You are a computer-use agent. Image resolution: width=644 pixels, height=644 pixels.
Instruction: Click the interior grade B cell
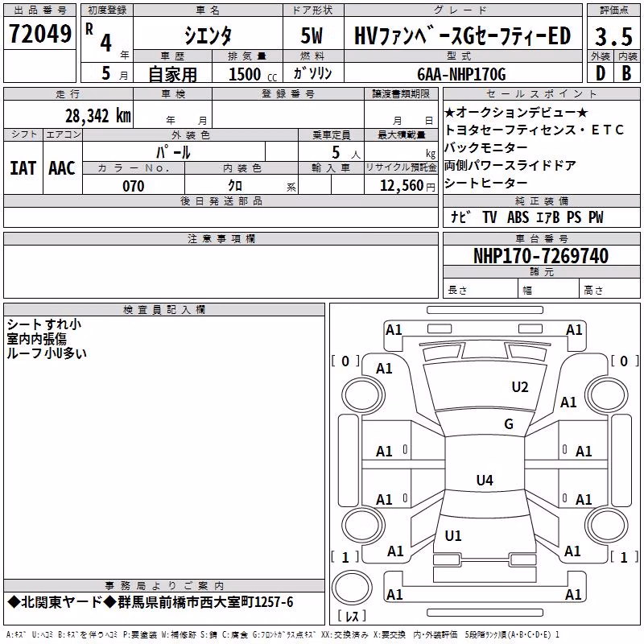(x=627, y=72)
